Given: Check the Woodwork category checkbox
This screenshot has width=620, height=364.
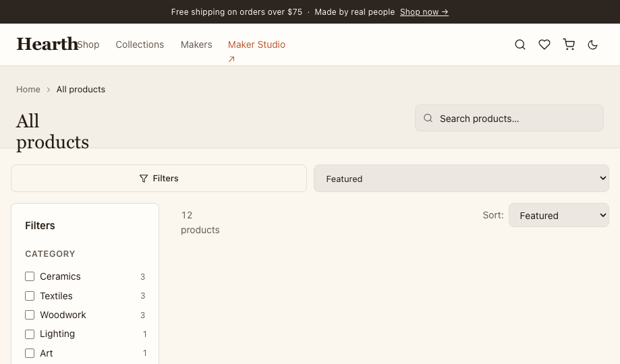Looking at the screenshot, I should tap(30, 315).
